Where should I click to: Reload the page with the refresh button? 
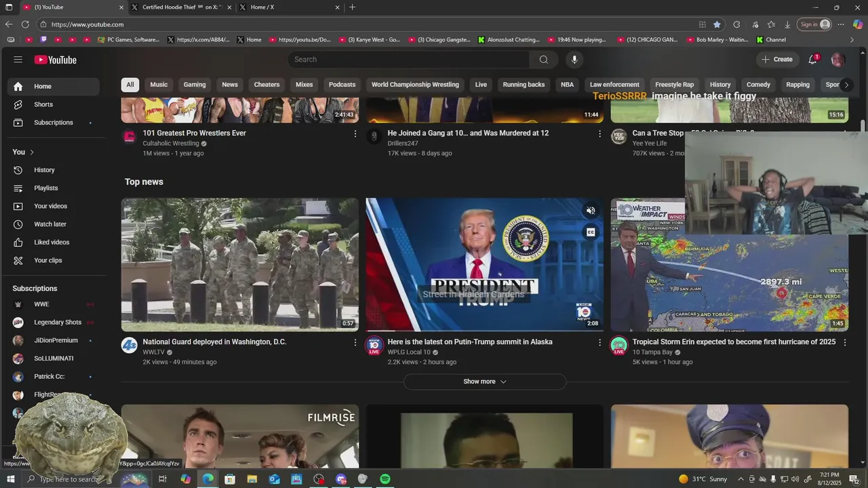[x=25, y=24]
